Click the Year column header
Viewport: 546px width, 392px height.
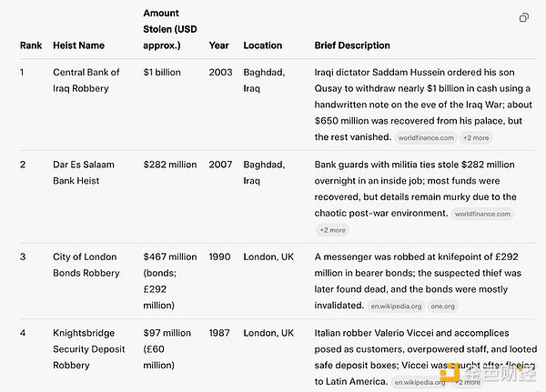point(219,45)
